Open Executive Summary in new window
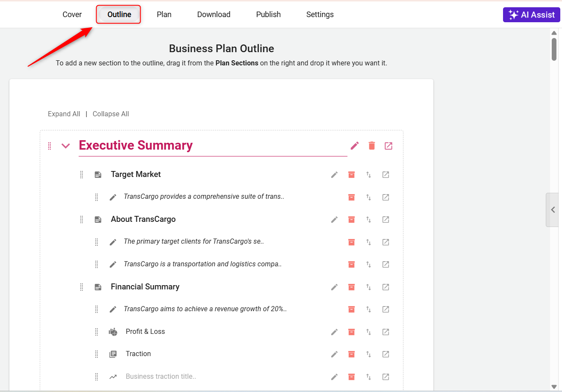 388,146
